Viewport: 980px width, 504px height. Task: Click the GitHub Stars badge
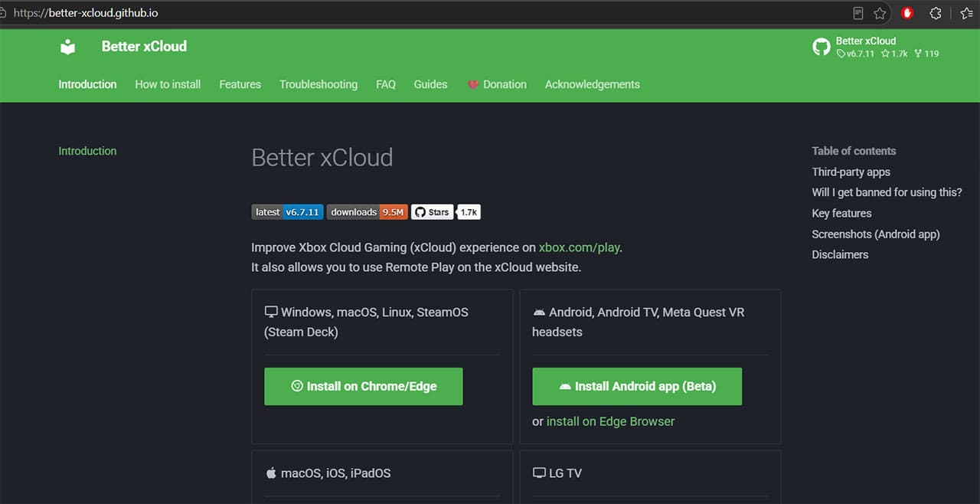[432, 212]
